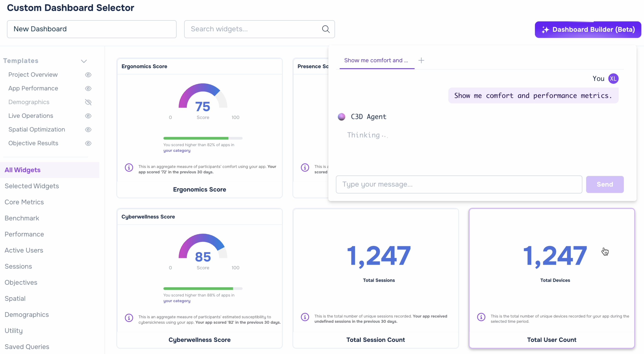Click the info icon in Cyberwellness Score card

(x=129, y=318)
